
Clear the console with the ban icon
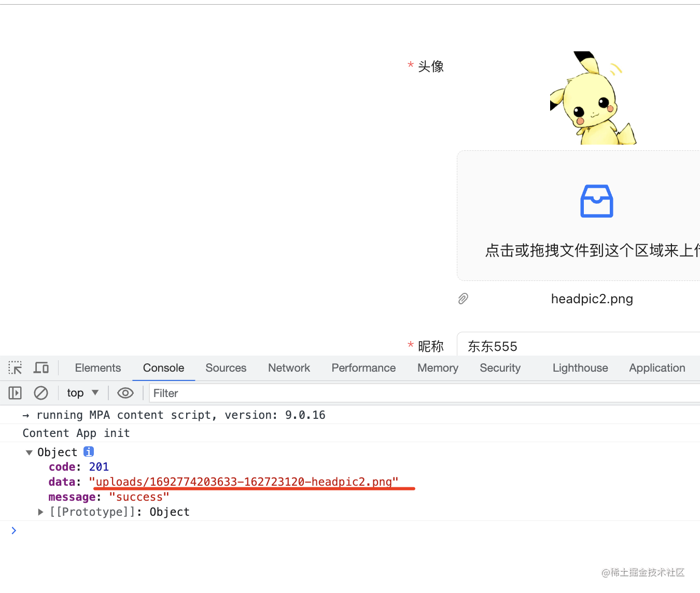click(41, 393)
